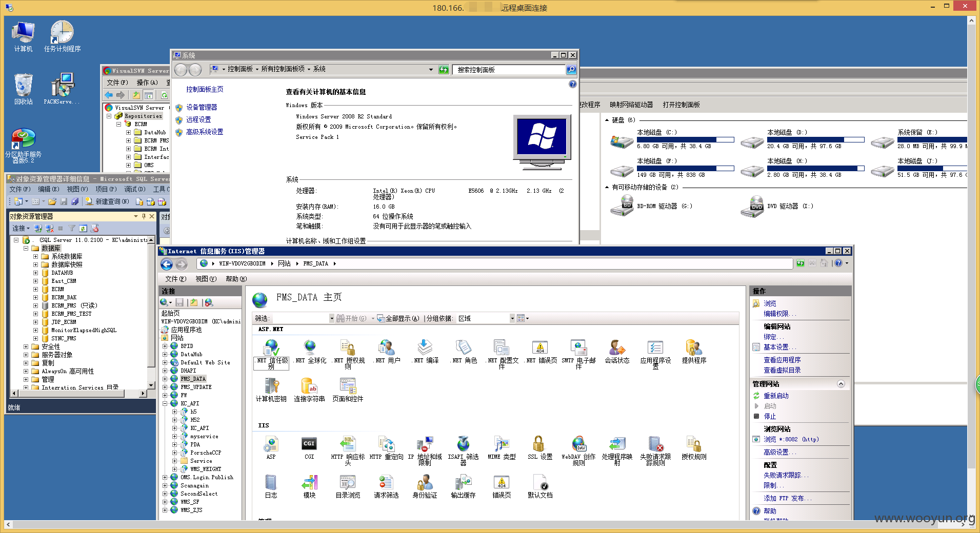Screen dimensions: 980x533
Task: Click 重新启动 in the IIS actions pane
Action: 776,396
